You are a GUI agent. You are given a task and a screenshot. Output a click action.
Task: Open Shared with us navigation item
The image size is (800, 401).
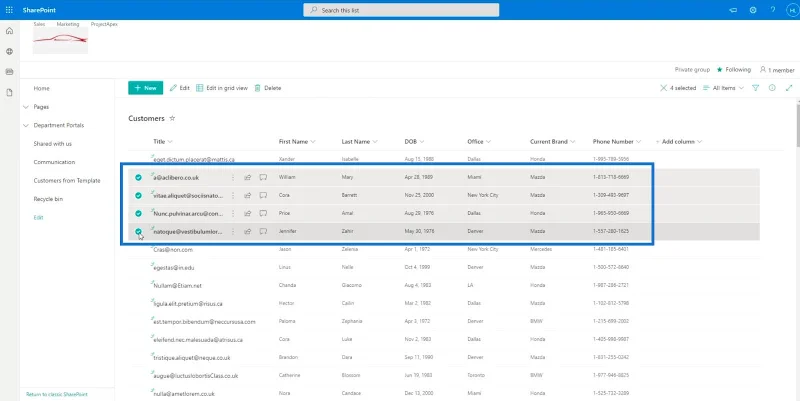click(x=53, y=144)
